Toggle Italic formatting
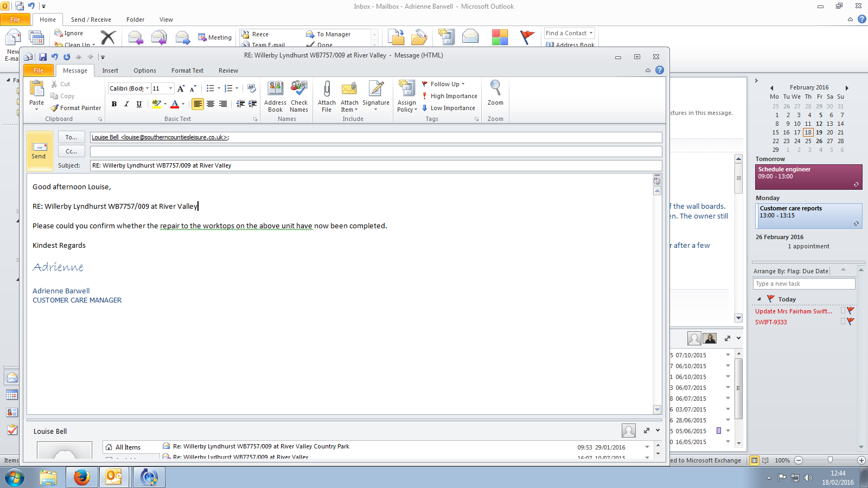 126,104
